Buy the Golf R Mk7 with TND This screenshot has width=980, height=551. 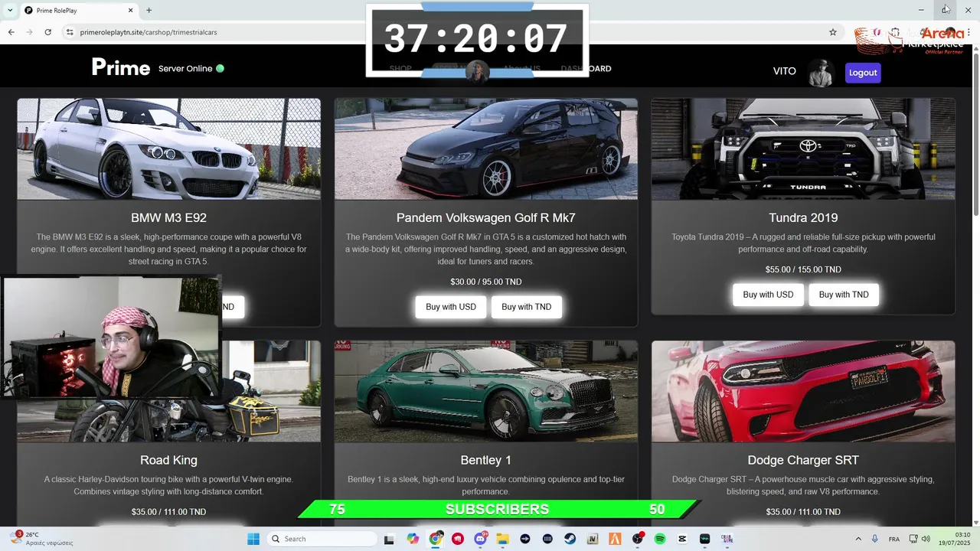(527, 307)
